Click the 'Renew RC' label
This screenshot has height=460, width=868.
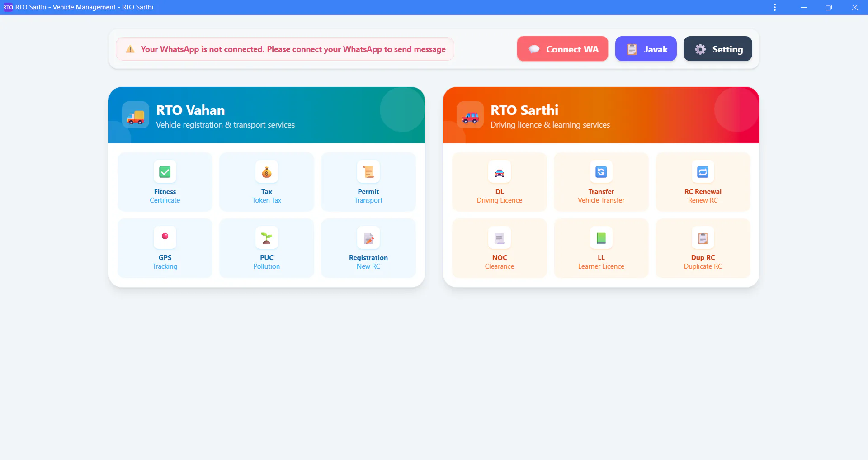(703, 200)
